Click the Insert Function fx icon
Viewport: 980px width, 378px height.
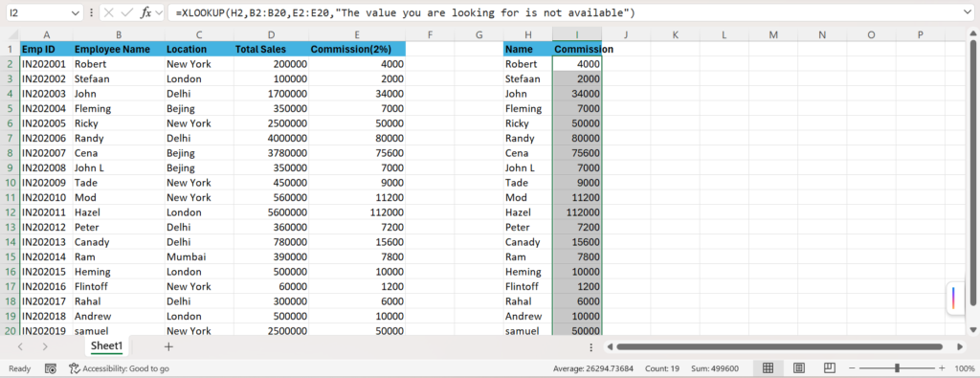click(145, 12)
